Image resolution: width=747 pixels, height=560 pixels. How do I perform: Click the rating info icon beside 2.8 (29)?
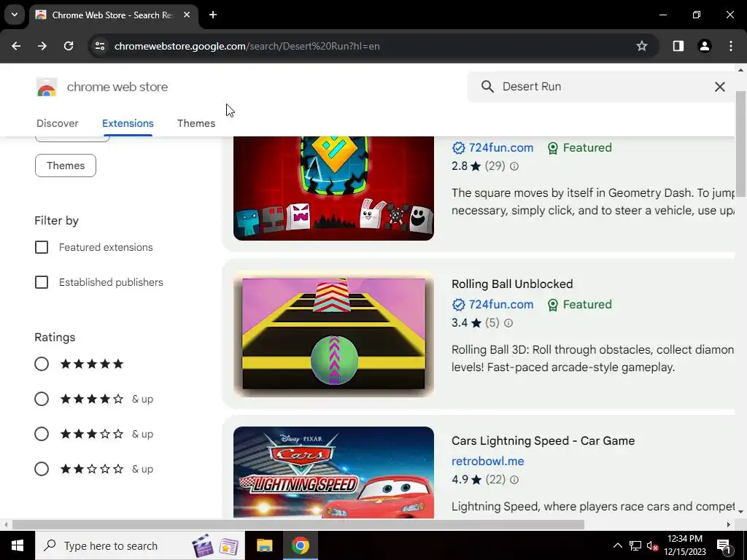(x=514, y=166)
